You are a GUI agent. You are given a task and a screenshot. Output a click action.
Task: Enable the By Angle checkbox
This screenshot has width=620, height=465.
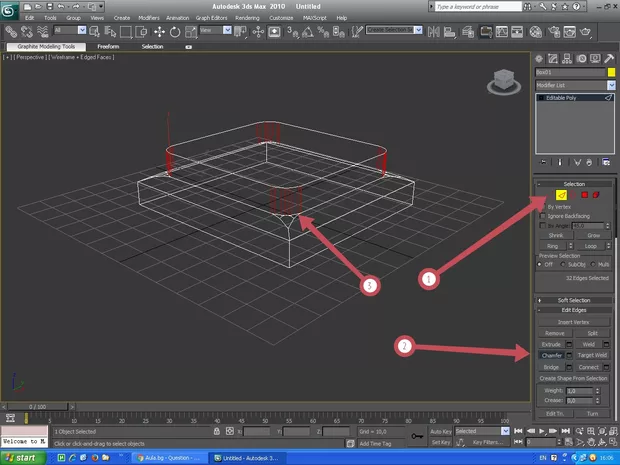[x=543, y=226]
